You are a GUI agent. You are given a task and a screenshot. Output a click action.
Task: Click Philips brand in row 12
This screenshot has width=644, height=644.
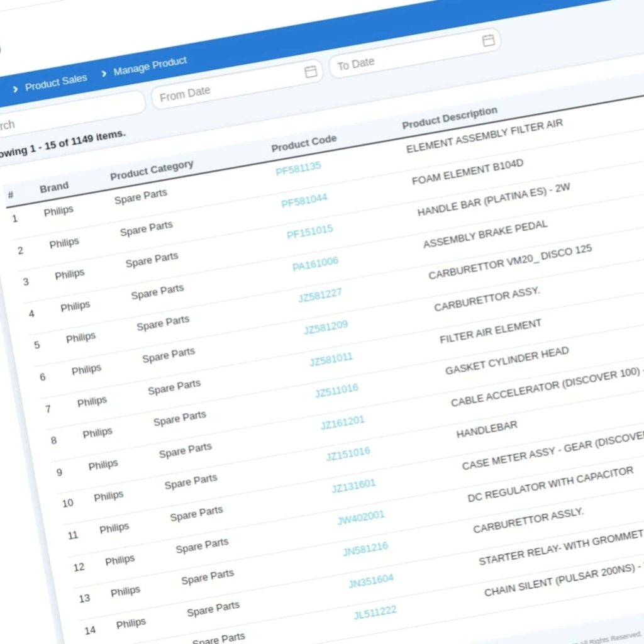119,560
